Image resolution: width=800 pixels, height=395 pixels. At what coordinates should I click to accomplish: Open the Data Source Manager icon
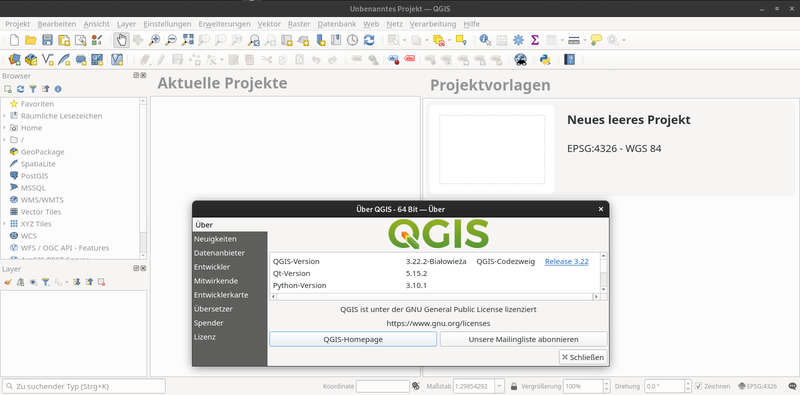tap(14, 60)
